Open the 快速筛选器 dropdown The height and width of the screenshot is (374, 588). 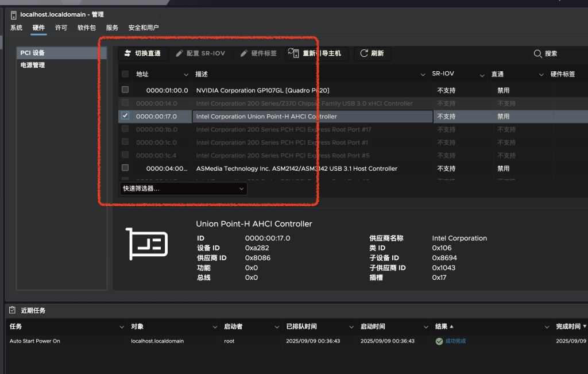(x=183, y=188)
